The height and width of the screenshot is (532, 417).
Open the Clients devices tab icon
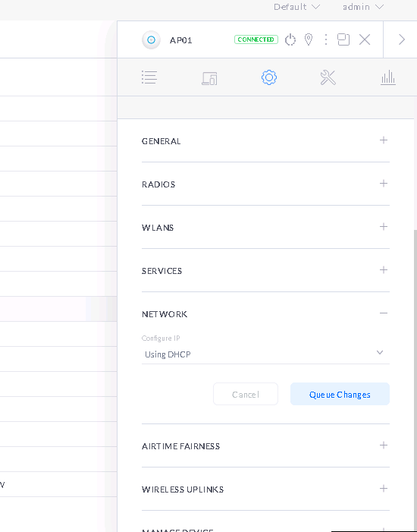(x=209, y=78)
